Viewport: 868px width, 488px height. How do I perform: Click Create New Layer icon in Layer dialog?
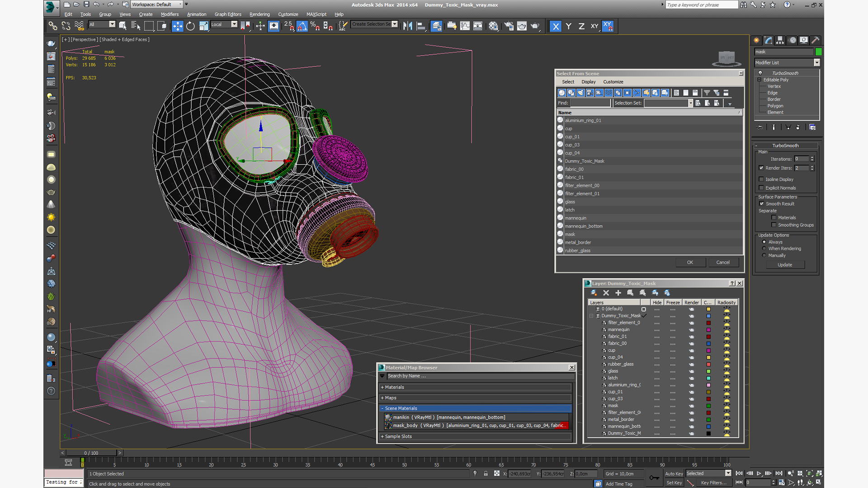[594, 293]
